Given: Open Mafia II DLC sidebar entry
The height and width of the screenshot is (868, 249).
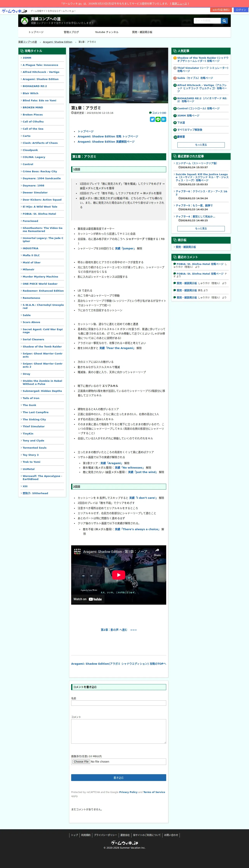Looking at the screenshot, I should point(31,255).
